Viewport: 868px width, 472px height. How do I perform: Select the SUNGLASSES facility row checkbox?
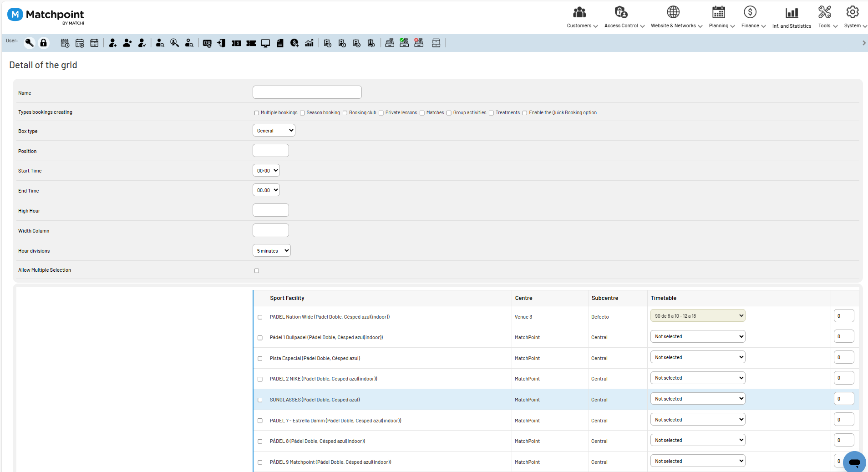click(x=260, y=400)
